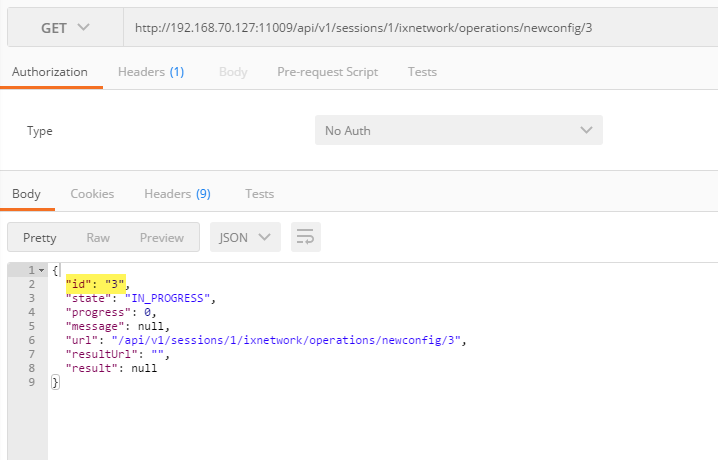Screen dimensions: 718x460
Task: Switch to the Authorization tab
Action: click(x=49, y=72)
